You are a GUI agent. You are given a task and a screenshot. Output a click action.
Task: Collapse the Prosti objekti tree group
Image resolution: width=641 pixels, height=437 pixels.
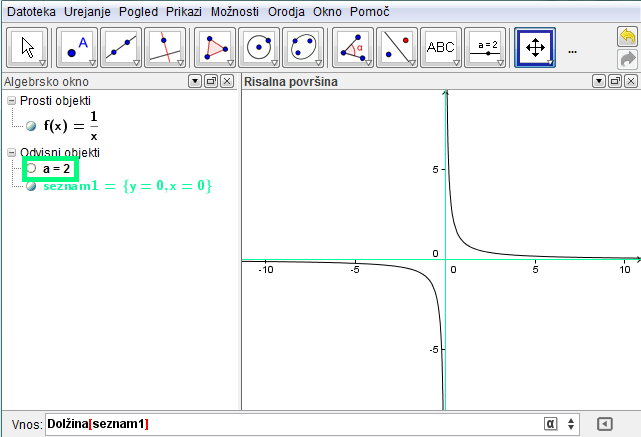pos(11,101)
